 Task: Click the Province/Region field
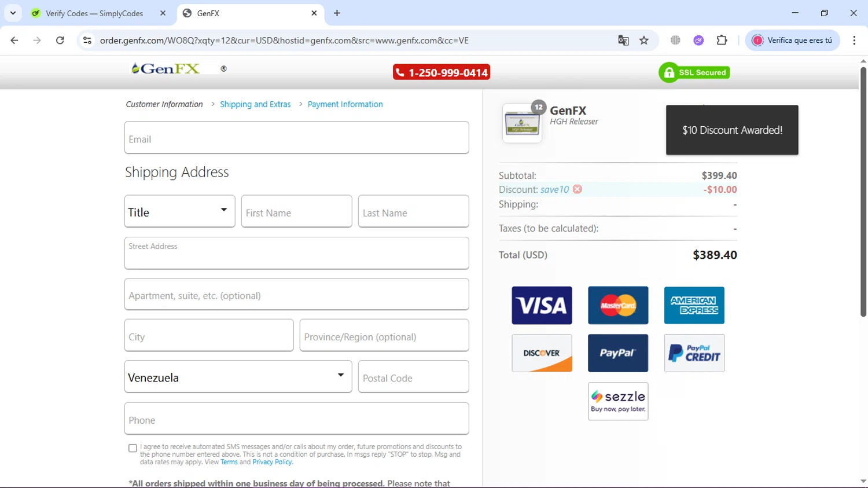[x=384, y=335]
